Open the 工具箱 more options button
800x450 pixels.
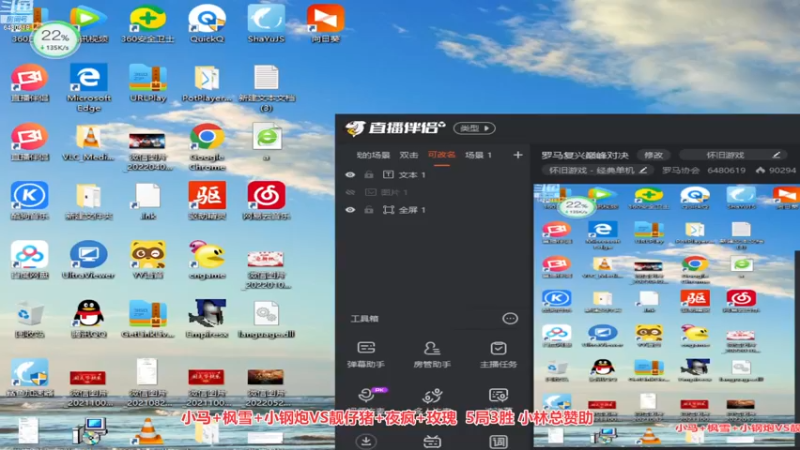(510, 318)
